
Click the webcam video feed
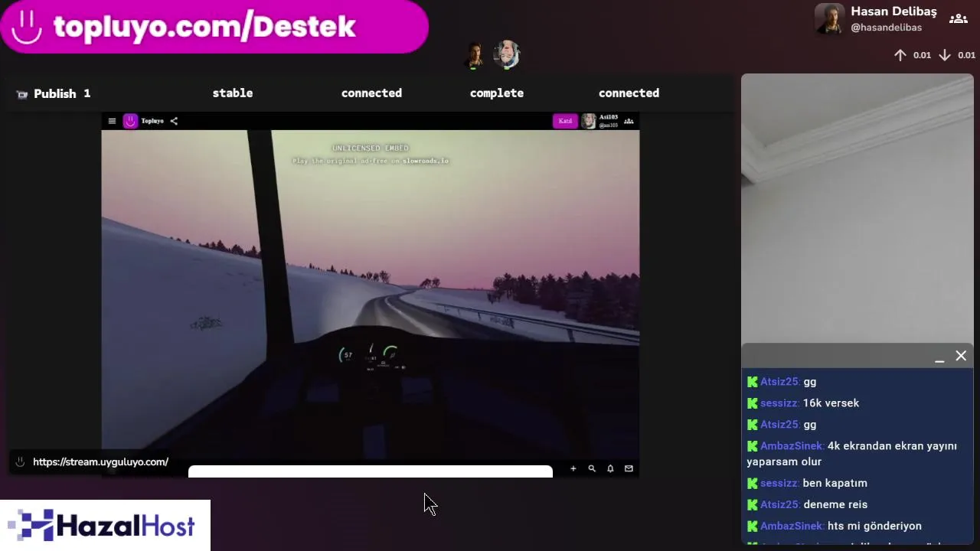pyautogui.click(x=857, y=208)
